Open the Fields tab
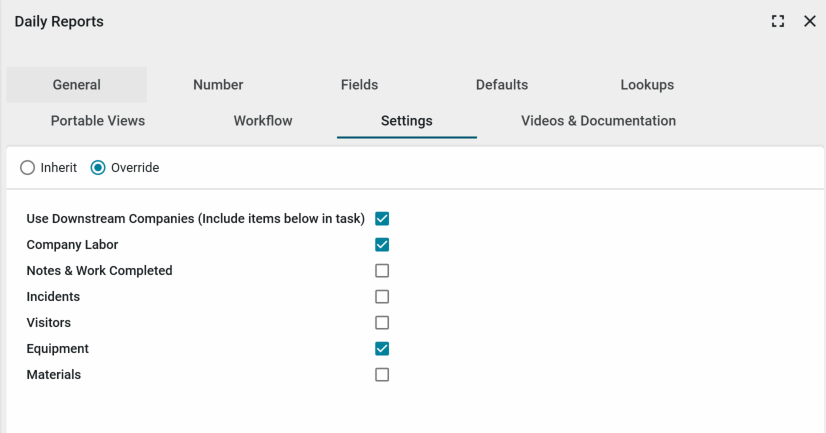Viewport: 826px width, 433px height. tap(359, 85)
